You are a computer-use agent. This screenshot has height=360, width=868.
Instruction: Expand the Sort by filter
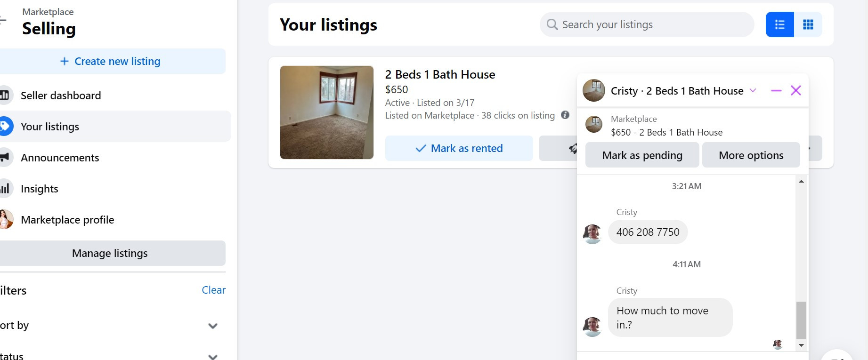tap(212, 326)
